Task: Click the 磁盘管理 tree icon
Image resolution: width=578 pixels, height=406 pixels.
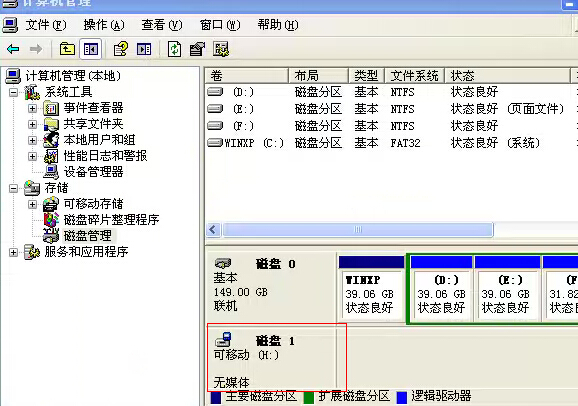Action: pyautogui.click(x=51, y=236)
